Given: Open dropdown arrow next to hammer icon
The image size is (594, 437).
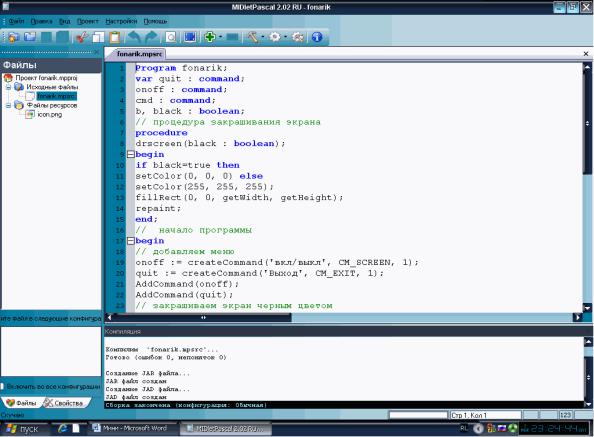Looking at the screenshot, I should pos(263,37).
